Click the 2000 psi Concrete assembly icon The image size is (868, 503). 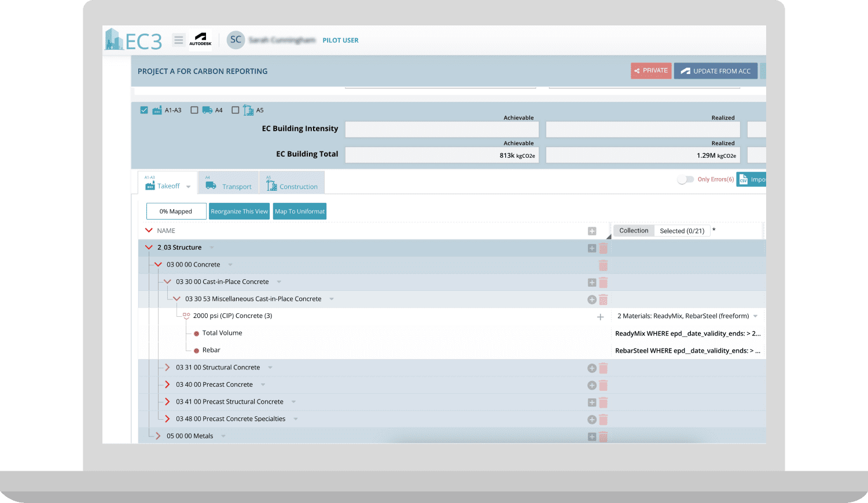(x=186, y=316)
